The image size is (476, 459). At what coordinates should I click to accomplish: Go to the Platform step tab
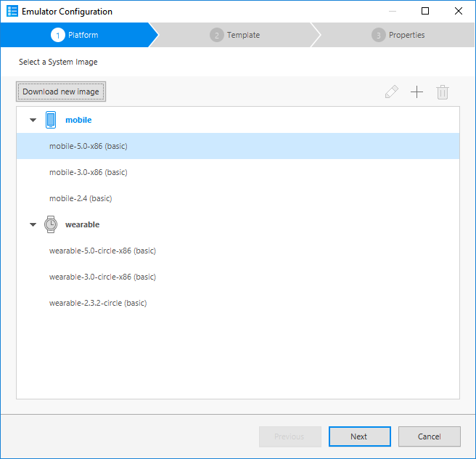76,35
